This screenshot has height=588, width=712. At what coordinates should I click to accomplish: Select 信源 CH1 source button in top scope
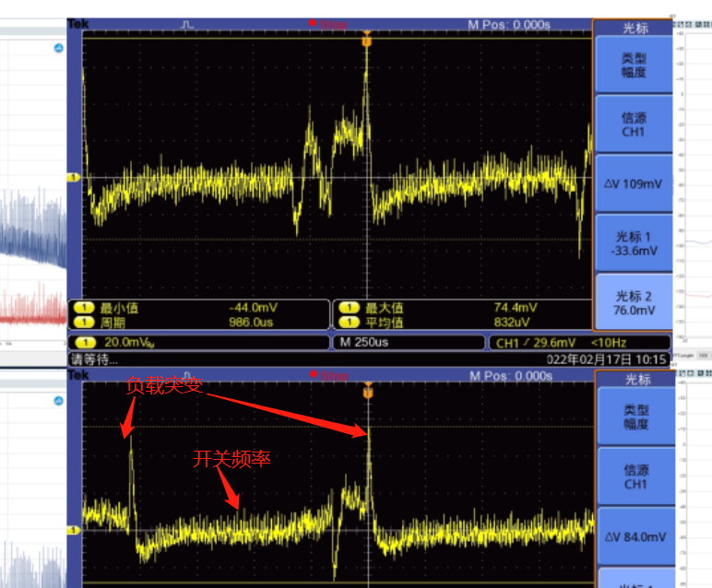coord(634,124)
